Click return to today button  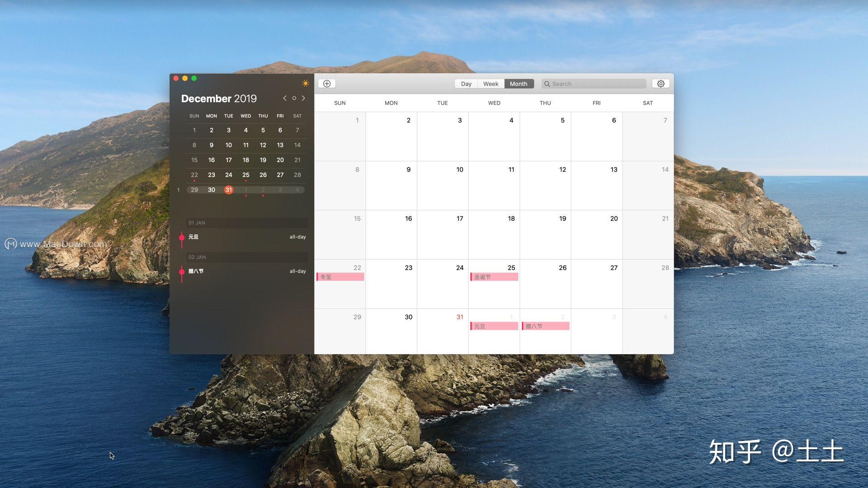(x=294, y=98)
